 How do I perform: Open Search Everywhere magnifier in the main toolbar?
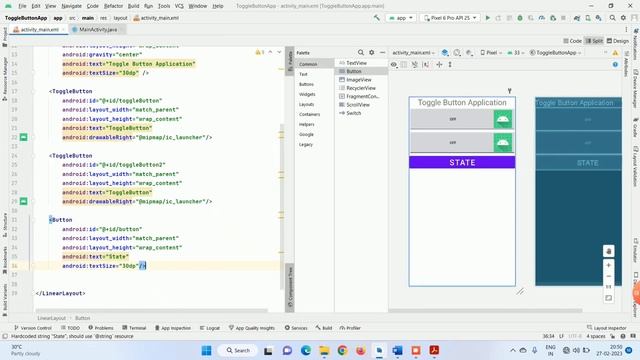pos(613,18)
